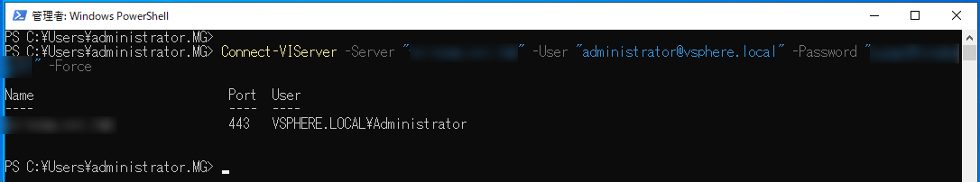The height and width of the screenshot is (182, 980).
Task: Click the port value 443
Action: click(239, 124)
